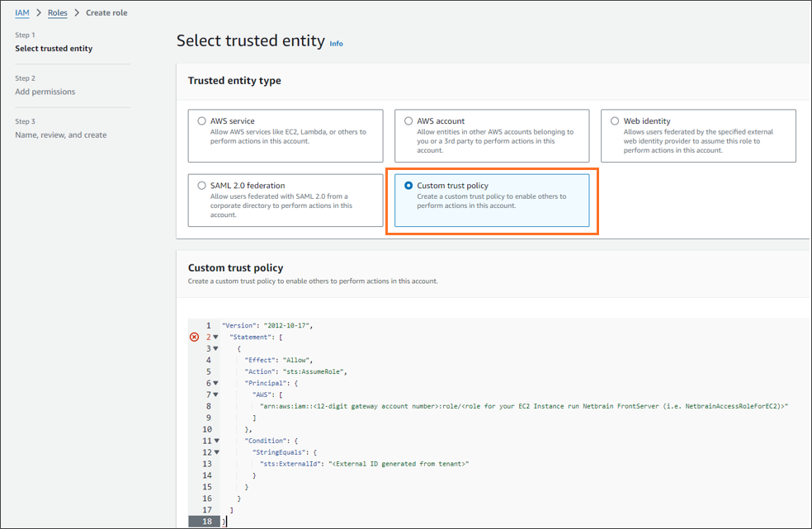Open the Info link beside the heading
This screenshot has width=812, height=529.
(336, 43)
